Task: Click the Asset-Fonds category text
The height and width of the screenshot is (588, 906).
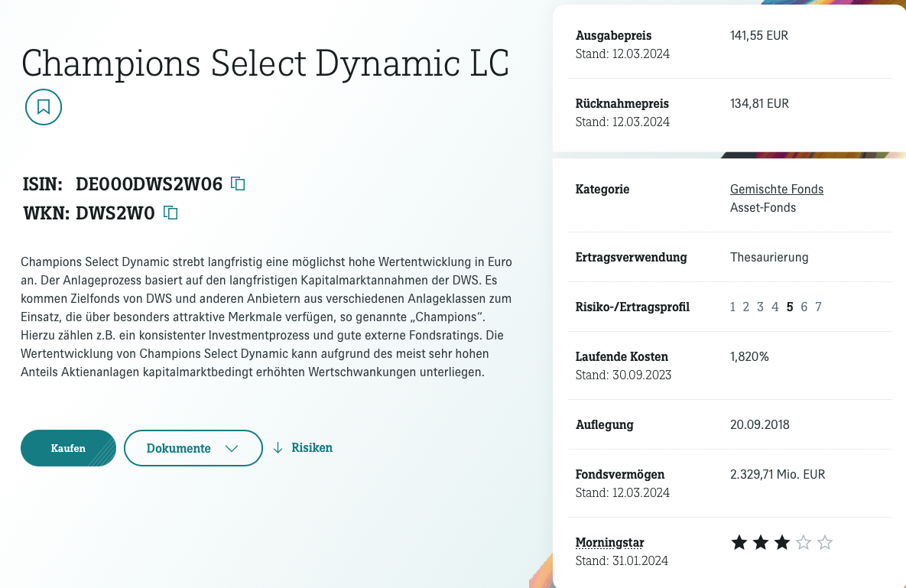Action: (763, 207)
